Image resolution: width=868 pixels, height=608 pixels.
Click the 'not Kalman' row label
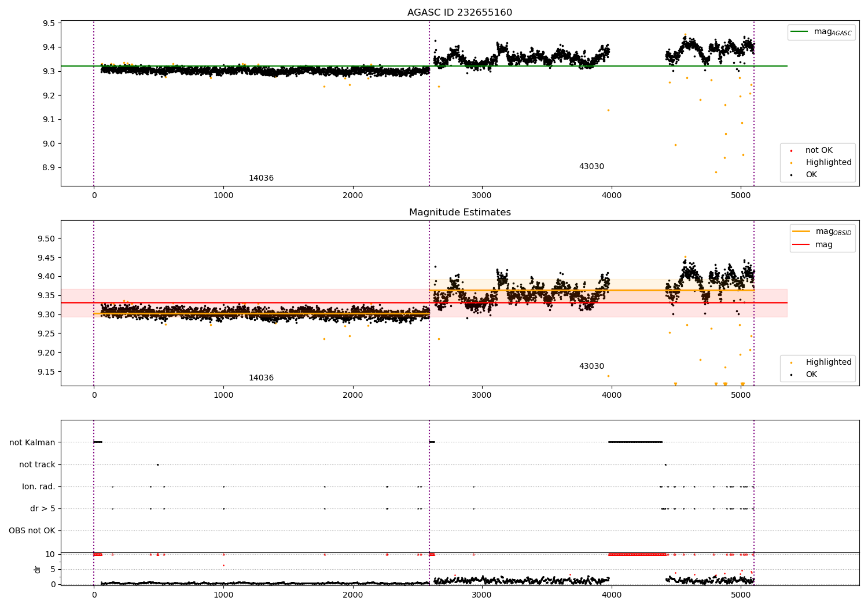(x=32, y=442)
